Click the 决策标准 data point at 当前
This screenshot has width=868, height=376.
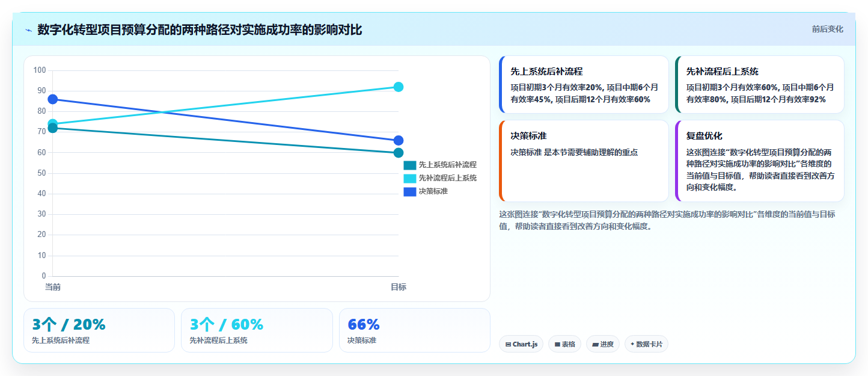(x=53, y=99)
